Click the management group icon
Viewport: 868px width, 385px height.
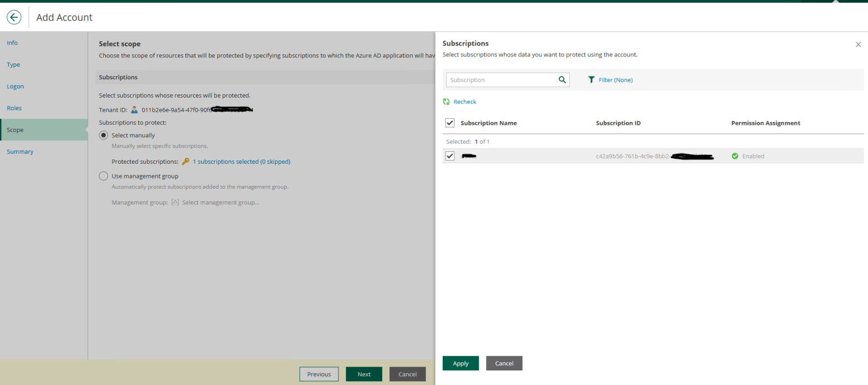[175, 202]
